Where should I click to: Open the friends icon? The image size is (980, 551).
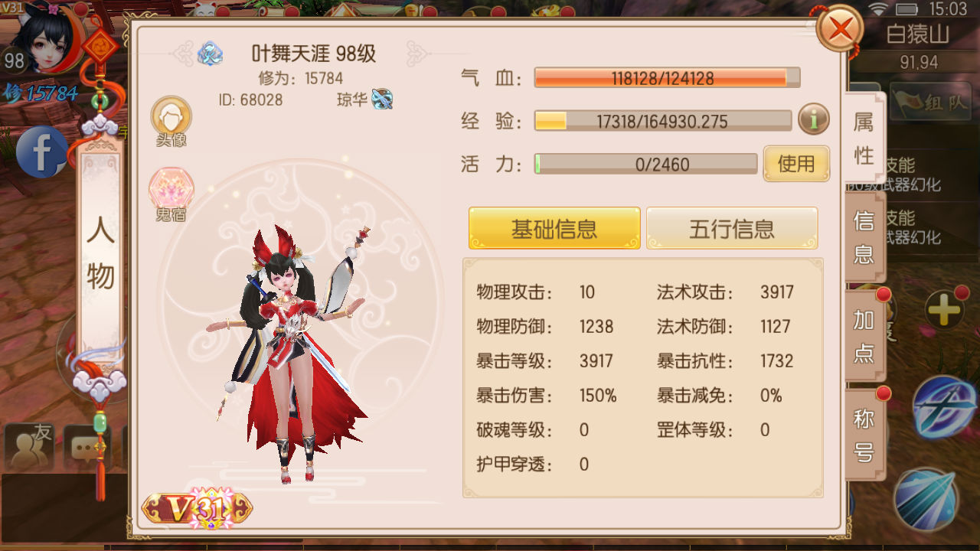click(29, 447)
